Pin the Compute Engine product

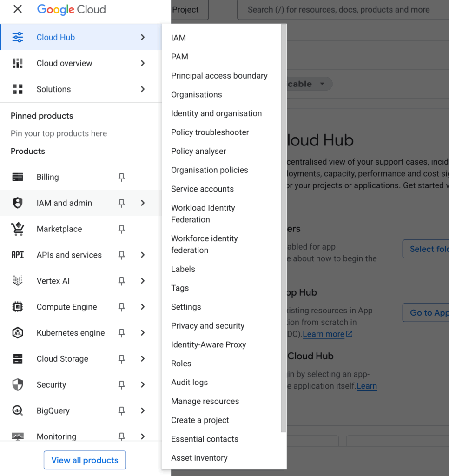tap(121, 307)
